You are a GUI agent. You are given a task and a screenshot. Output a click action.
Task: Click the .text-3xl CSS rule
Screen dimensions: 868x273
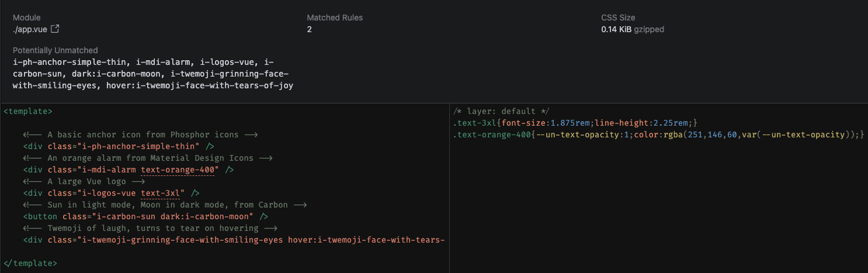tap(575, 123)
